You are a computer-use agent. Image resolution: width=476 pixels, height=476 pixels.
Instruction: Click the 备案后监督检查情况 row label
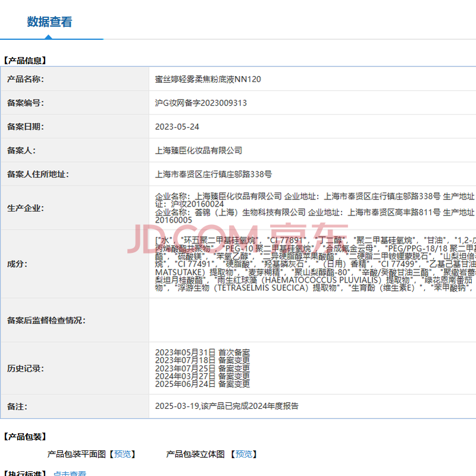pos(46,320)
